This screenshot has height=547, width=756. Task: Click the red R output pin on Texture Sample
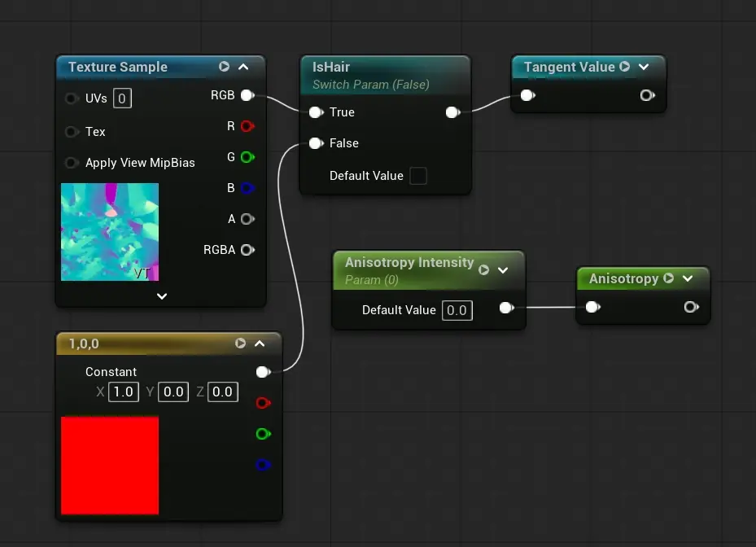(247, 126)
